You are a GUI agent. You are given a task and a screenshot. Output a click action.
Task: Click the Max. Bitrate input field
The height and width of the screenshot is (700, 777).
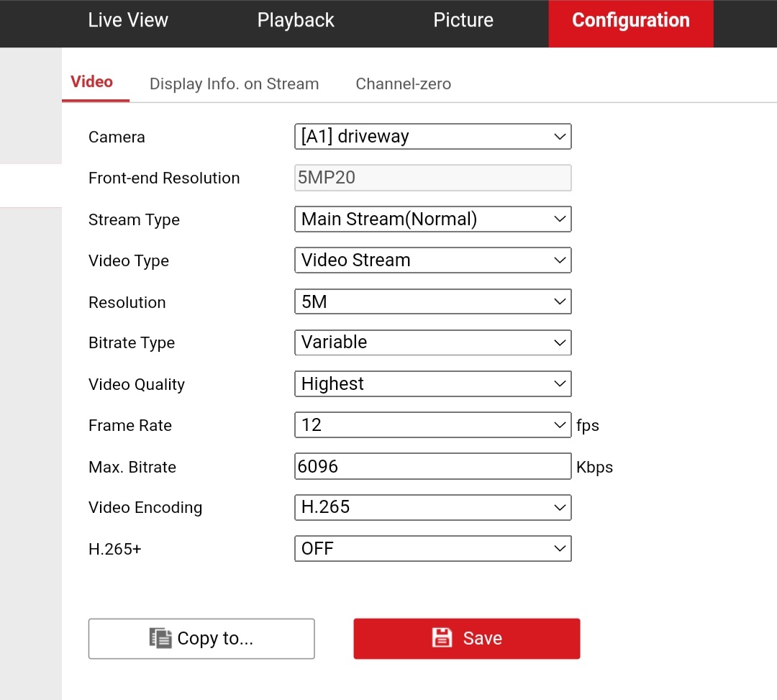click(432, 466)
